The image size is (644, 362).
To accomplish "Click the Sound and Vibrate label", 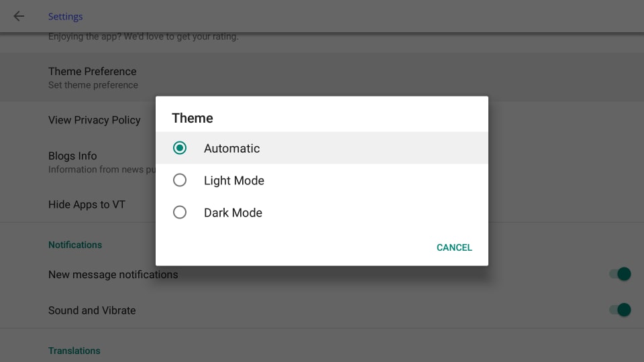I will point(92,310).
